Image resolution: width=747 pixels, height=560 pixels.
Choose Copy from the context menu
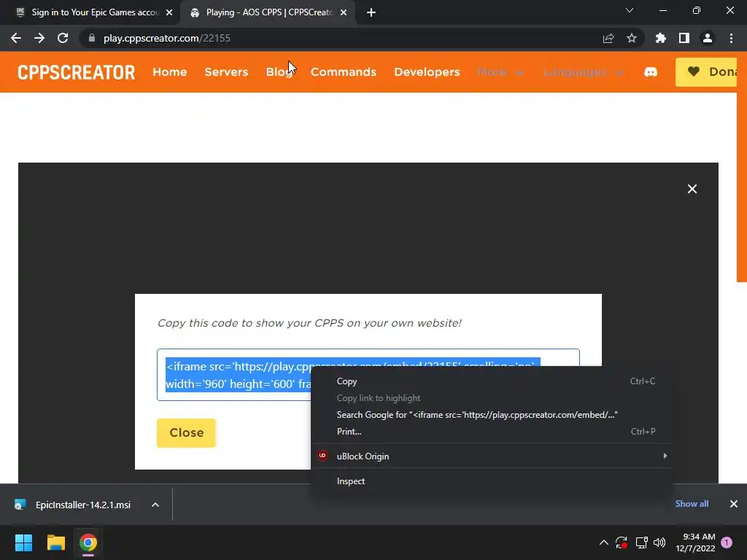[x=491, y=381]
